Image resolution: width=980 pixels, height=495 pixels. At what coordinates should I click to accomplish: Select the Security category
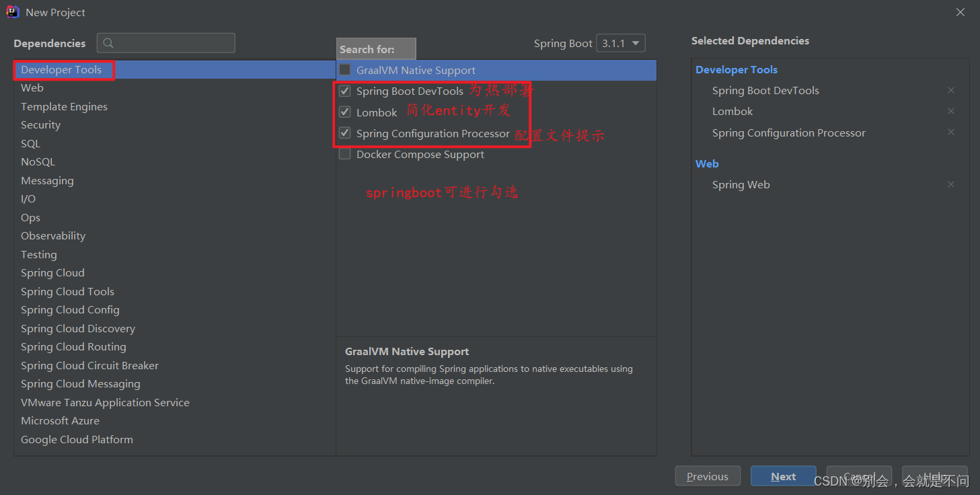174,125
